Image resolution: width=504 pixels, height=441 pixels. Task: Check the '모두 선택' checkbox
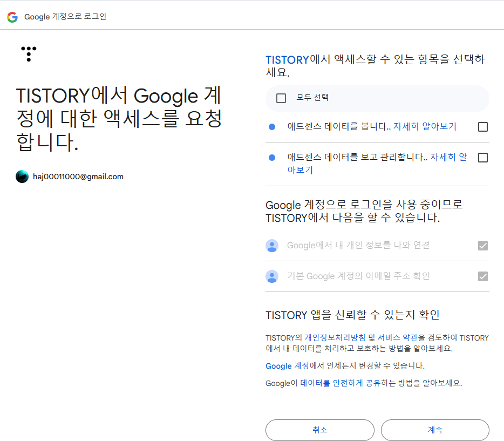click(281, 98)
